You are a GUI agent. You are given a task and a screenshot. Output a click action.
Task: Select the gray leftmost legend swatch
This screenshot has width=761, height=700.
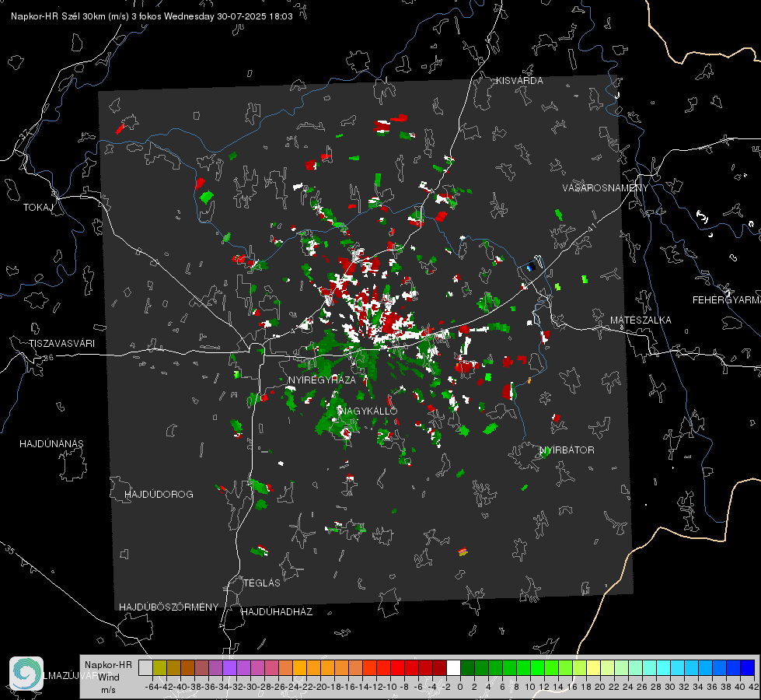pyautogui.click(x=145, y=667)
